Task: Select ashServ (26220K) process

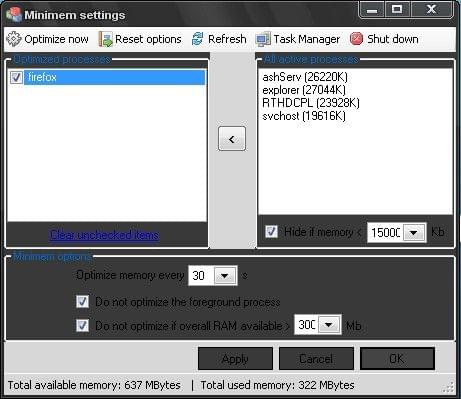Action: coord(305,77)
